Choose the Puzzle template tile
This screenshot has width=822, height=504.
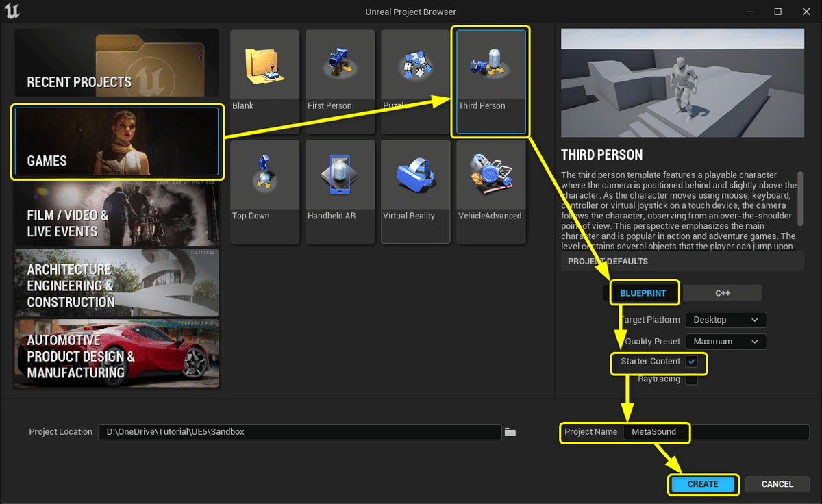415,81
